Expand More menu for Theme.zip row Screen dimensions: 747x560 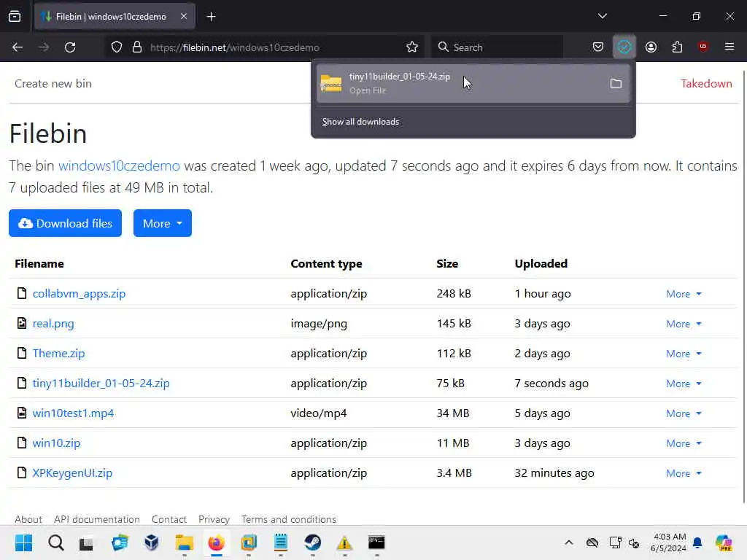click(684, 354)
